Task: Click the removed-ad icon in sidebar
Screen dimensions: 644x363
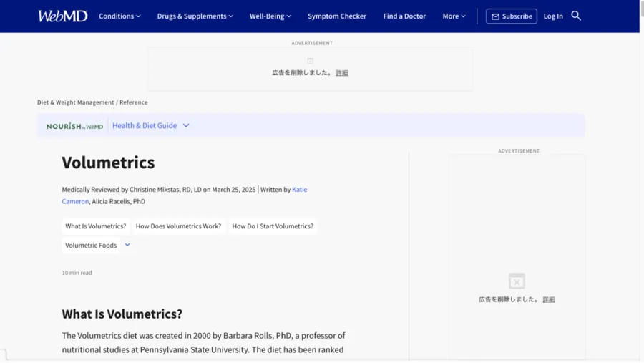Action: [517, 281]
